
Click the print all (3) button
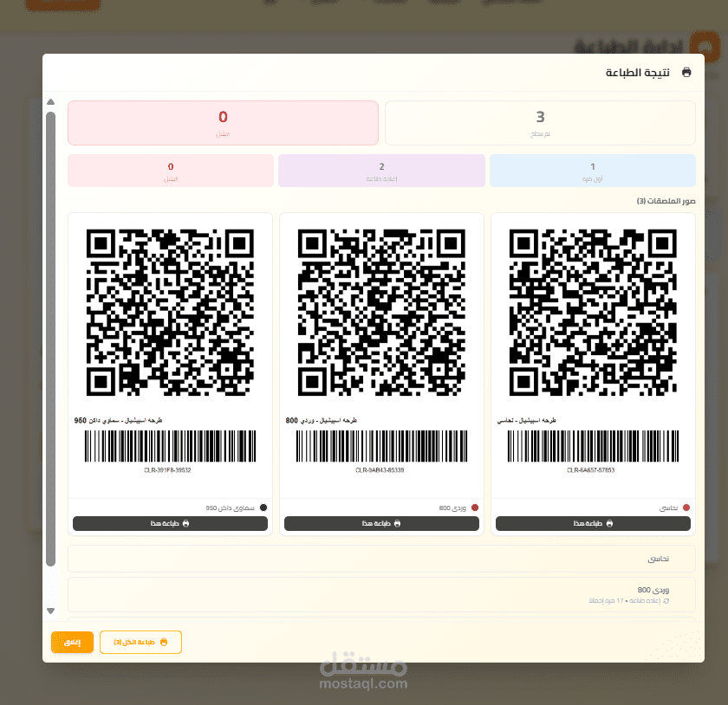140,642
